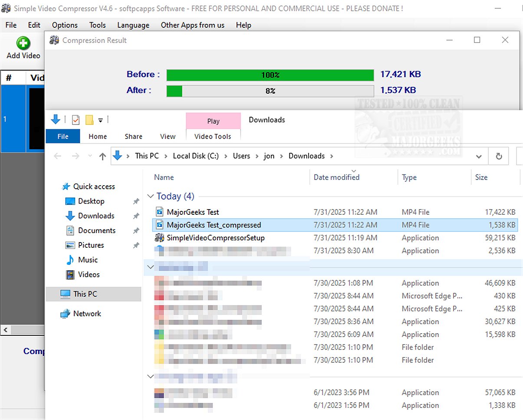The image size is (523, 420).
Task: Click the Pictures icon in navigation pane
Action: [x=70, y=245]
